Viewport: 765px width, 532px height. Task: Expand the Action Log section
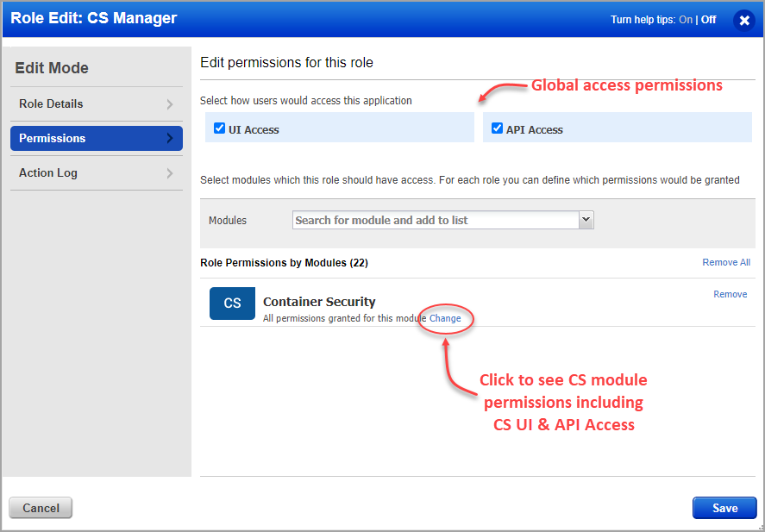point(96,172)
